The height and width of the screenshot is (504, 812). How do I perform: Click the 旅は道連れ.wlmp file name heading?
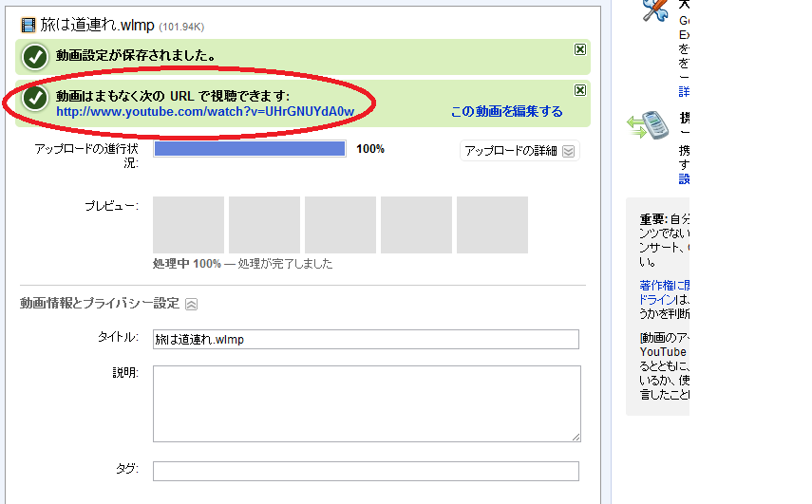(98, 25)
